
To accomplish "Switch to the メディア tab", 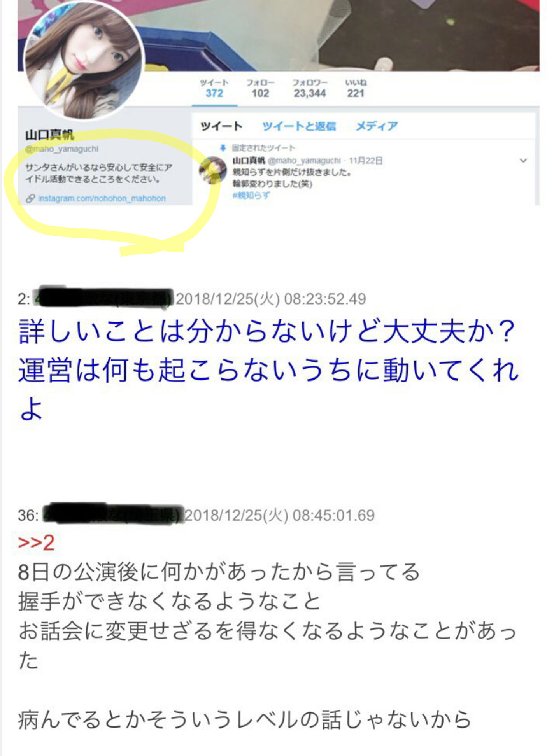I will 377,126.
